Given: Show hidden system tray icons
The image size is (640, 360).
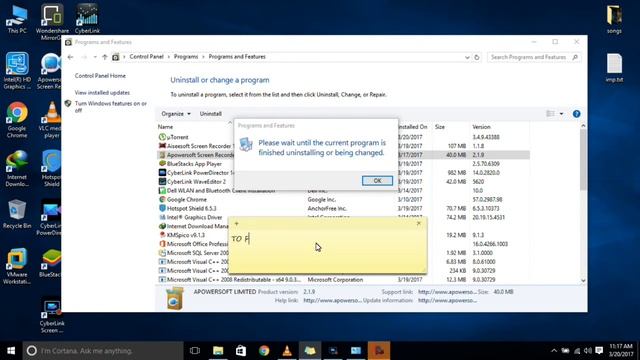Looking at the screenshot, I should pyautogui.click(x=554, y=351).
